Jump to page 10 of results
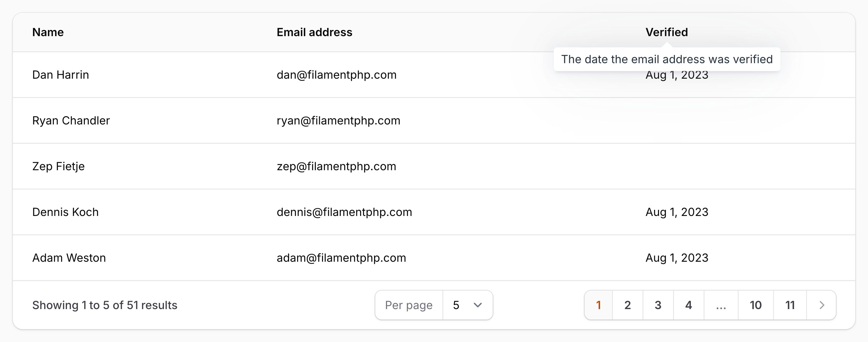Viewport: 868px width, 342px height. tap(755, 305)
